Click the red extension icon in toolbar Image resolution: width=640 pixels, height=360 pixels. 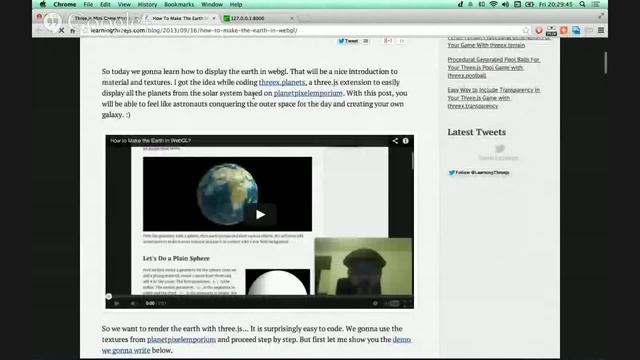pyautogui.click(x=539, y=30)
